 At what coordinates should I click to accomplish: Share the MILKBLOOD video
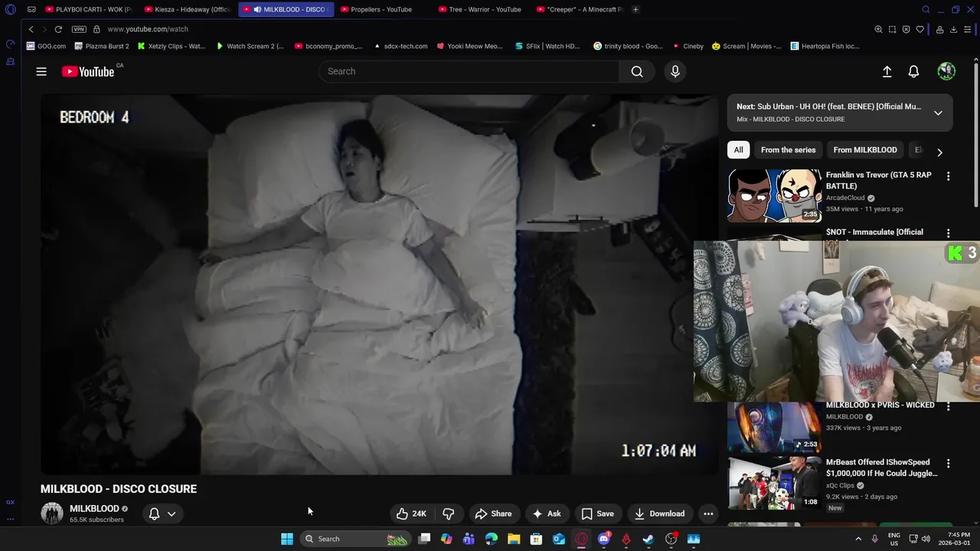point(492,514)
